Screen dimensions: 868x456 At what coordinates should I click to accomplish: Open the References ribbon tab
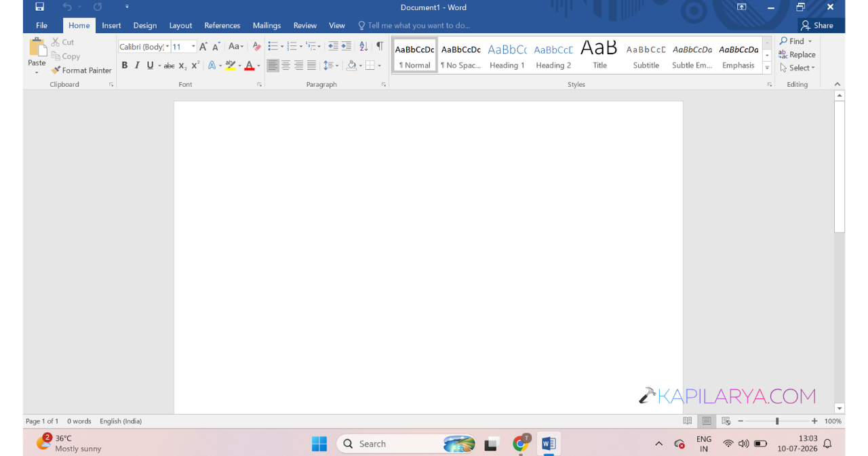pyautogui.click(x=222, y=26)
